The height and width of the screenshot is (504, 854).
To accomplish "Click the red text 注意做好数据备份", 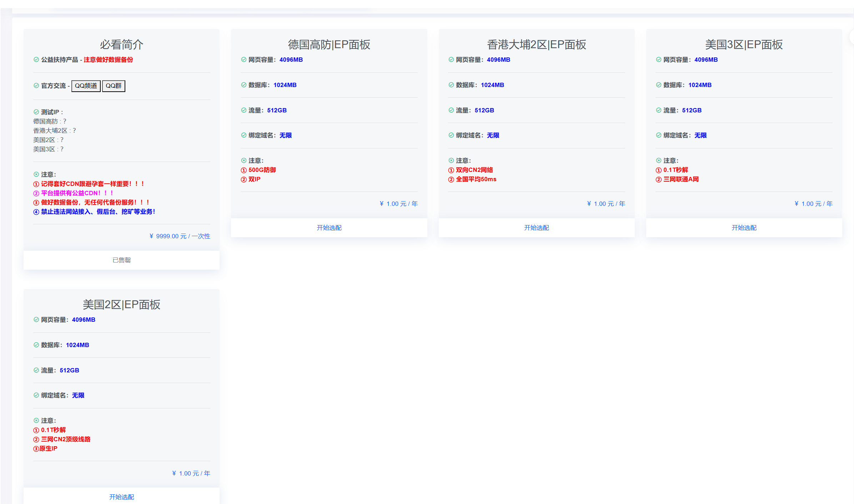I will tap(108, 60).
